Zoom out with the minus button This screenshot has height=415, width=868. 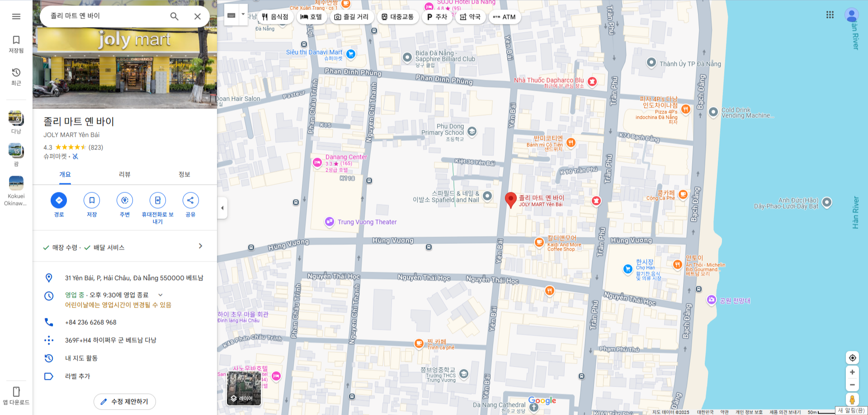(x=852, y=385)
